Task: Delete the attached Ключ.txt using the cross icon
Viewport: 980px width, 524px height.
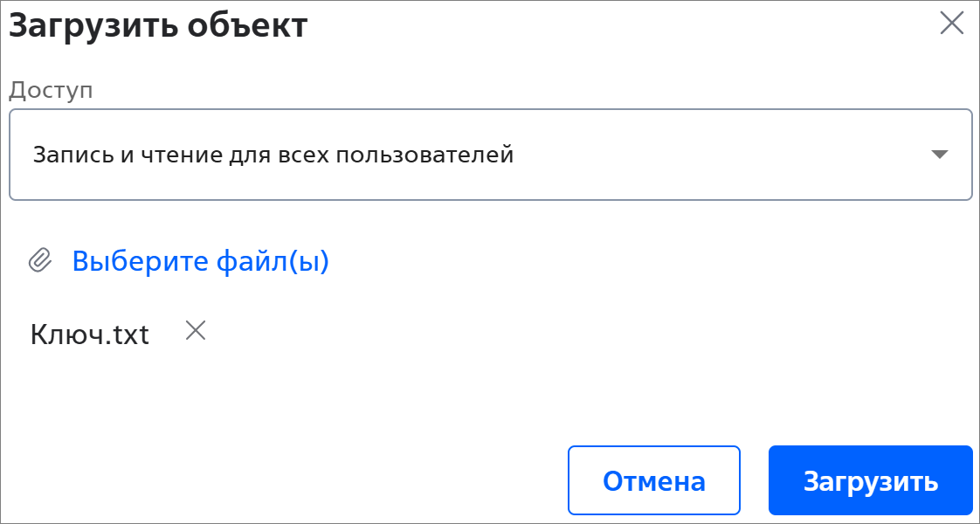Action: pos(196,330)
